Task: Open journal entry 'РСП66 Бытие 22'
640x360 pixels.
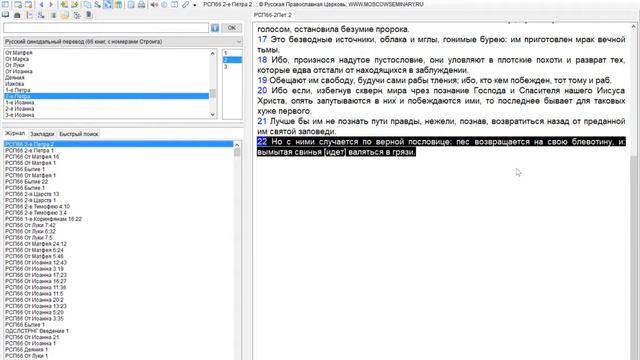Action: 27,182
